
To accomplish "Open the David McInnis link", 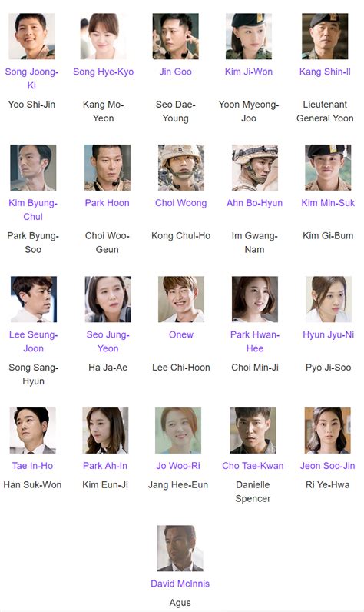I will [180, 584].
